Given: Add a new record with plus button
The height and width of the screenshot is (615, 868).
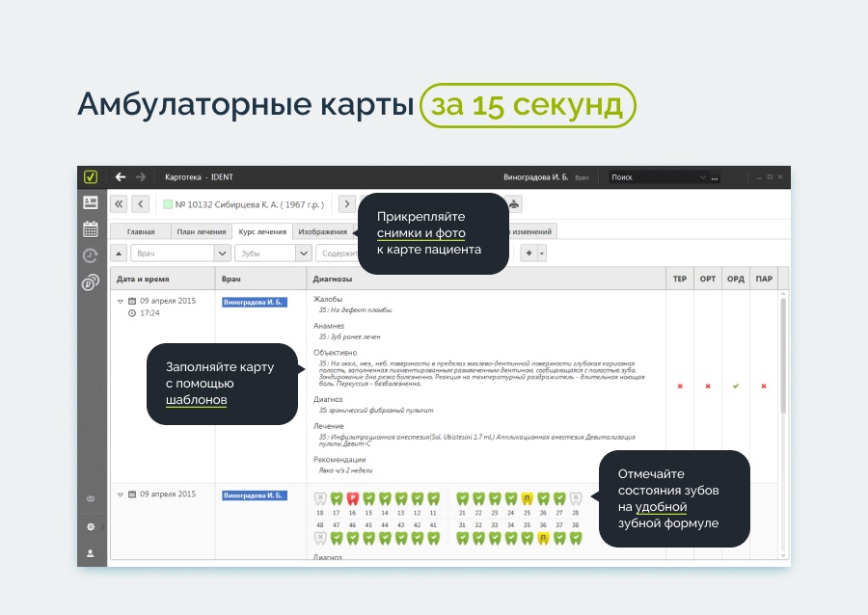Looking at the screenshot, I should point(529,254).
